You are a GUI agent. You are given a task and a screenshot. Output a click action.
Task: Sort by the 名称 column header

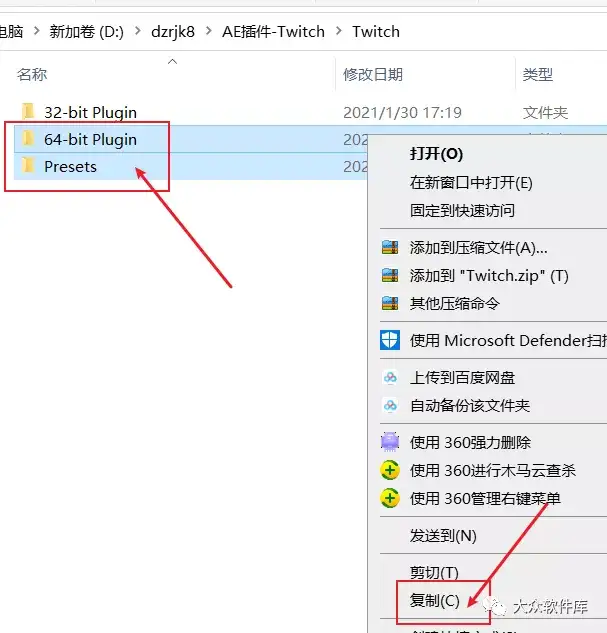(x=32, y=74)
